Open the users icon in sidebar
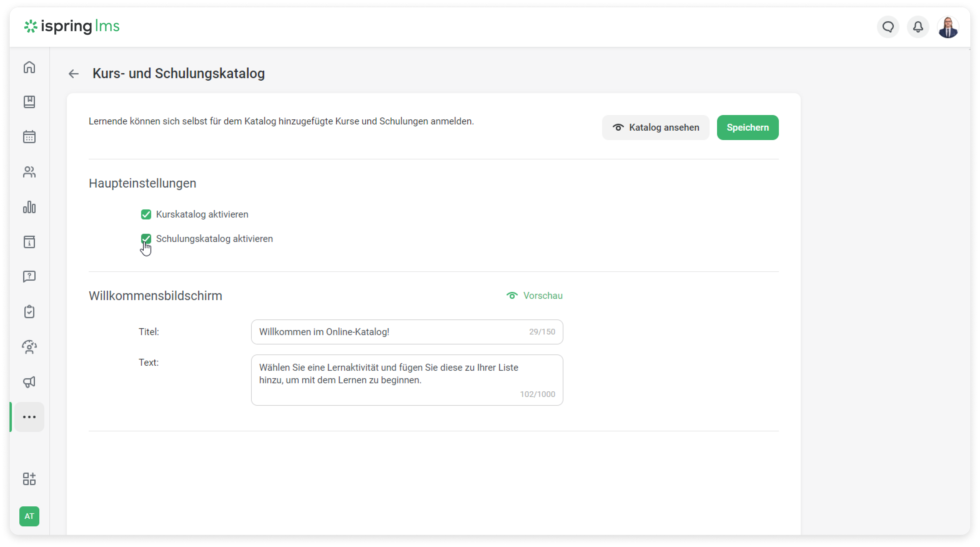Screen dimensions: 980x547 click(29, 172)
